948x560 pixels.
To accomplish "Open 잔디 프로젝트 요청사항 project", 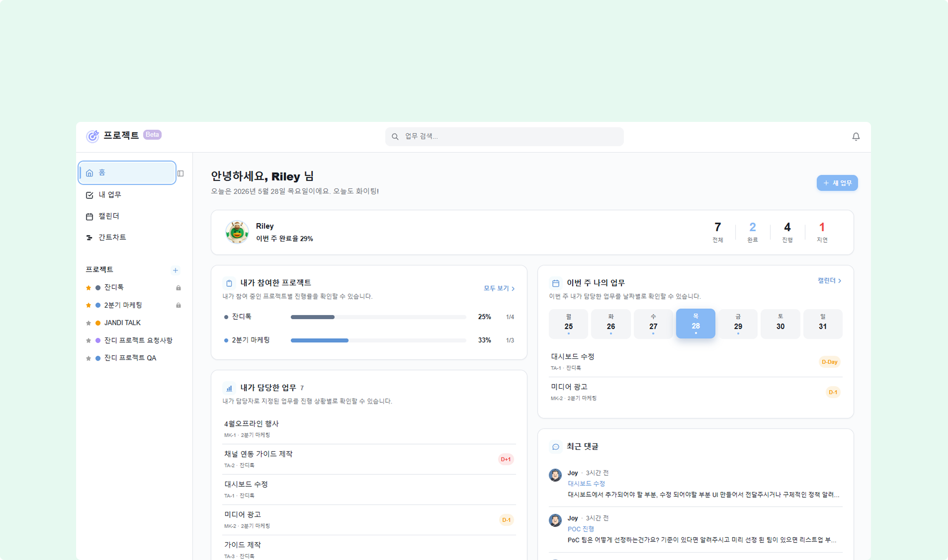I will coord(138,340).
